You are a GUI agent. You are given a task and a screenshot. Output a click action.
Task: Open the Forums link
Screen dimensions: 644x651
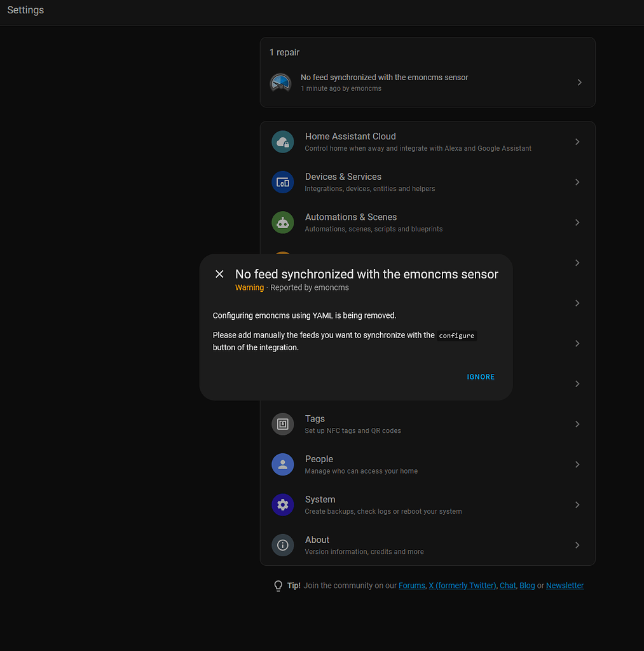411,585
